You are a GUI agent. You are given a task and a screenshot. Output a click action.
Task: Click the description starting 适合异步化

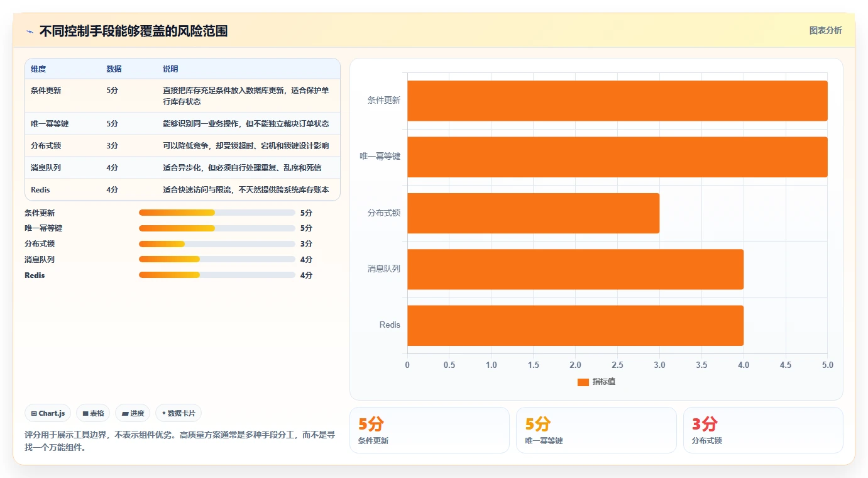[x=242, y=167]
